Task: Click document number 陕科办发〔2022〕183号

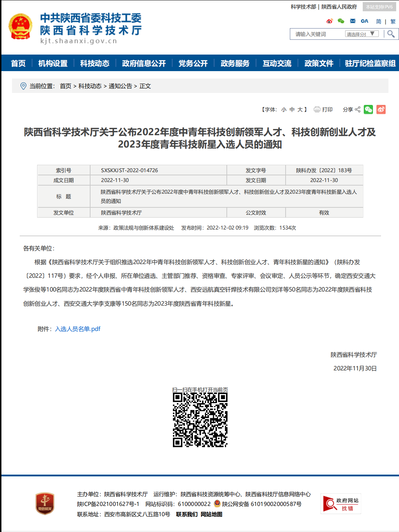Action: 324,170
